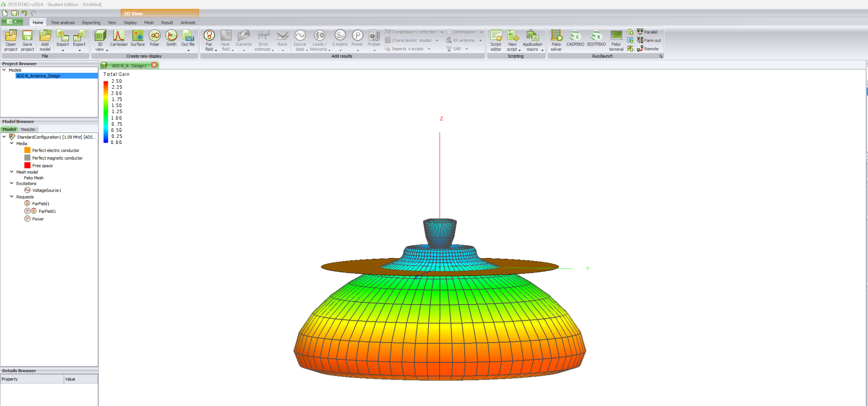Add S-matrix results
The image size is (868, 406).
[340, 40]
